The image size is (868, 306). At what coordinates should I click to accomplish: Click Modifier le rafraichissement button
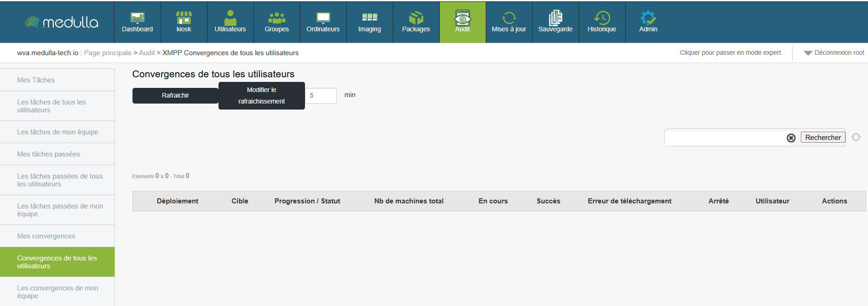261,96
